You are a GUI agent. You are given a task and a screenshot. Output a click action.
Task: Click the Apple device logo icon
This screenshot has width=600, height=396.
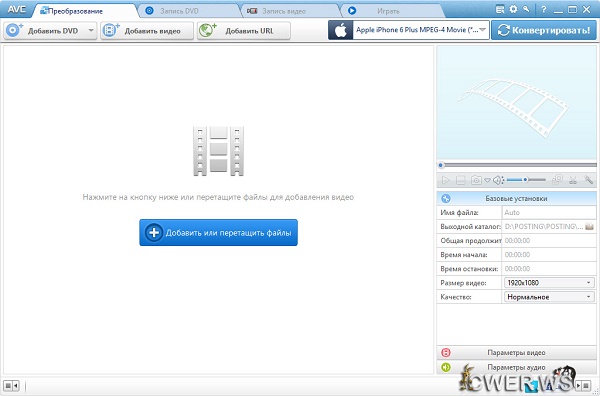(x=340, y=30)
